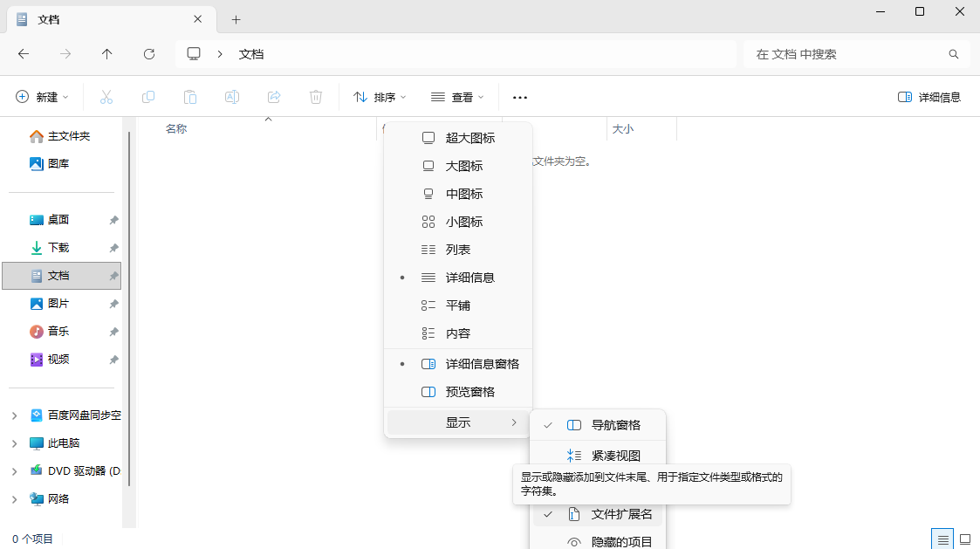This screenshot has height=549, width=980.
Task: Open 视频 folder in sidebar
Action: (x=50, y=360)
